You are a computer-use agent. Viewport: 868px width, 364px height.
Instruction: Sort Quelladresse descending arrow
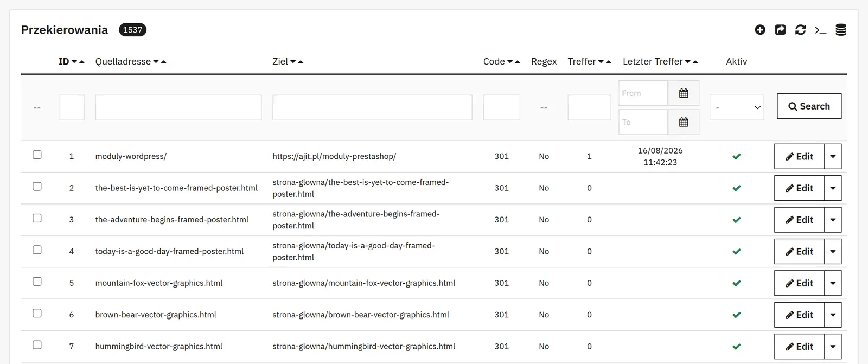click(156, 62)
